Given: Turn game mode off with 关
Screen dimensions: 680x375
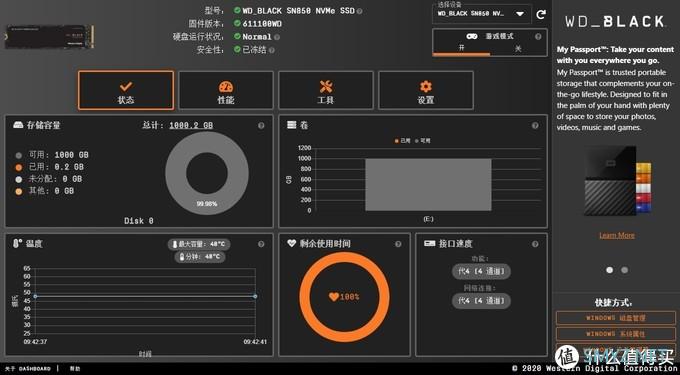Looking at the screenshot, I should tap(518, 48).
